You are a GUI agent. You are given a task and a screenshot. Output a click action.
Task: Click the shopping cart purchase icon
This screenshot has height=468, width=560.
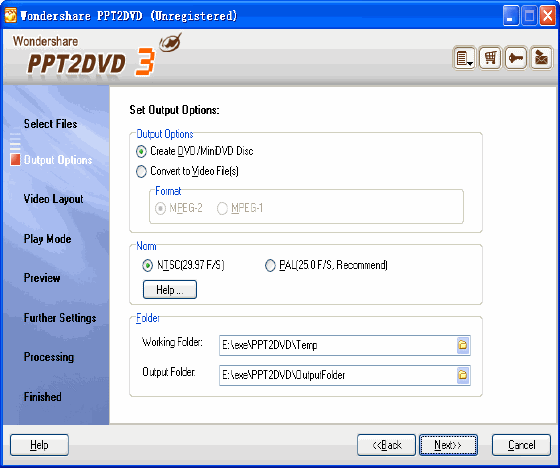pyautogui.click(x=490, y=58)
